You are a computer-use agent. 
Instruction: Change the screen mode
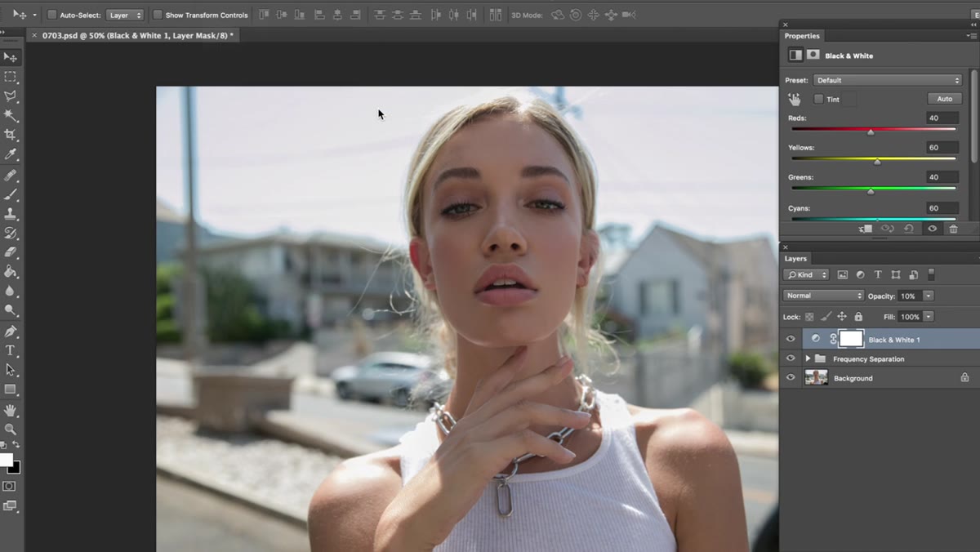tap(9, 506)
